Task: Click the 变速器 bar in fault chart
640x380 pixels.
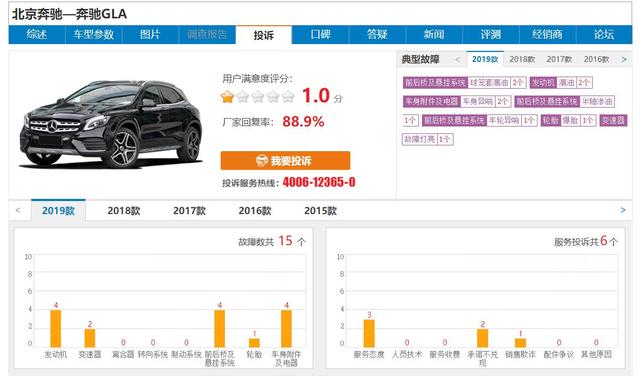Action: pos(90,338)
